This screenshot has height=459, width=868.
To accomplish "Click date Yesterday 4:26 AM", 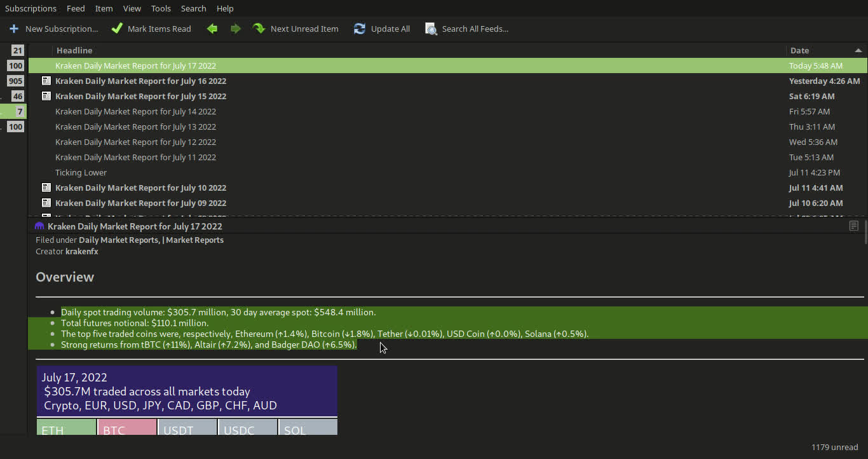I will 824,81.
